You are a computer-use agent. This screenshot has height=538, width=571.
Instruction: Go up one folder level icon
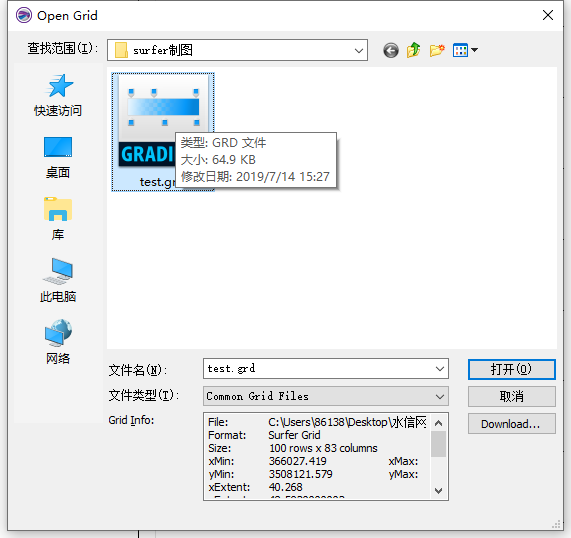(414, 50)
